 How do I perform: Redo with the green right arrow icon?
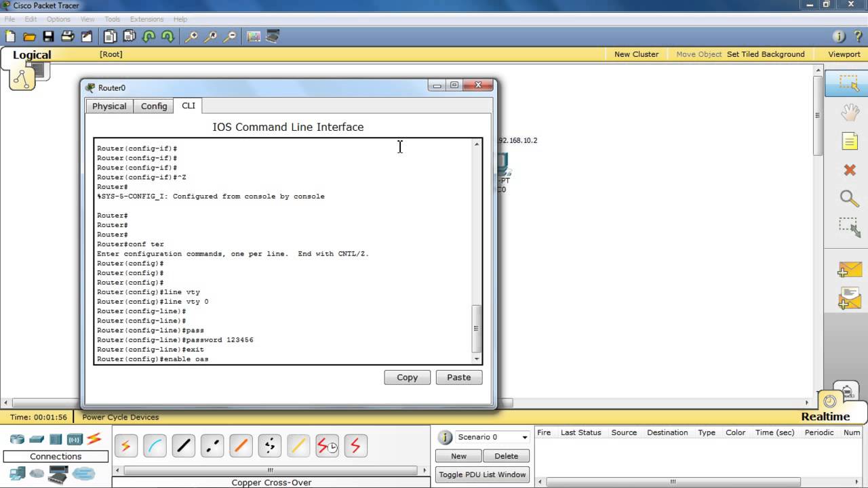pos(167,37)
